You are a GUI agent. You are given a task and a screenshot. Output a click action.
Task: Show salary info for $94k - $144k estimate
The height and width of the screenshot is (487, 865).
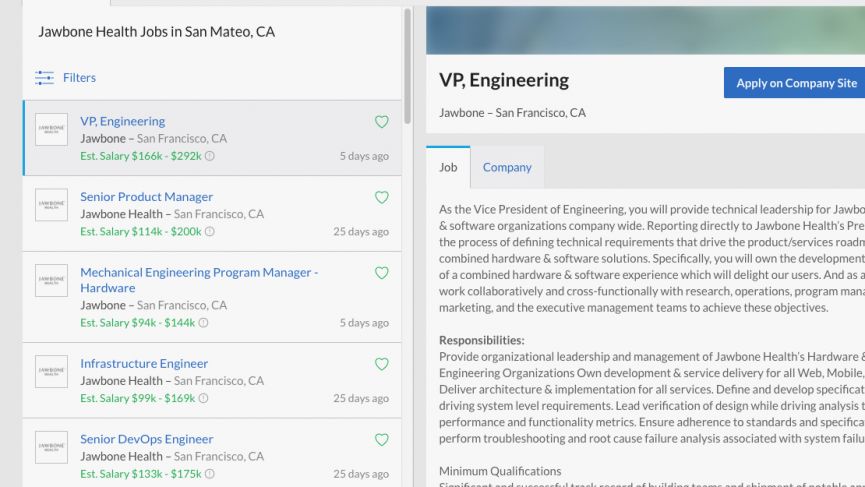click(203, 323)
